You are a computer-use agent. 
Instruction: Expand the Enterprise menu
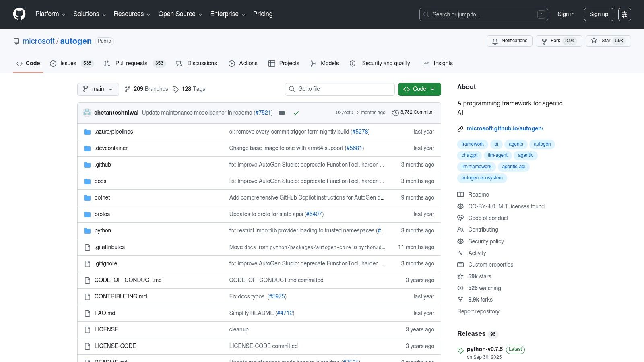coord(228,14)
